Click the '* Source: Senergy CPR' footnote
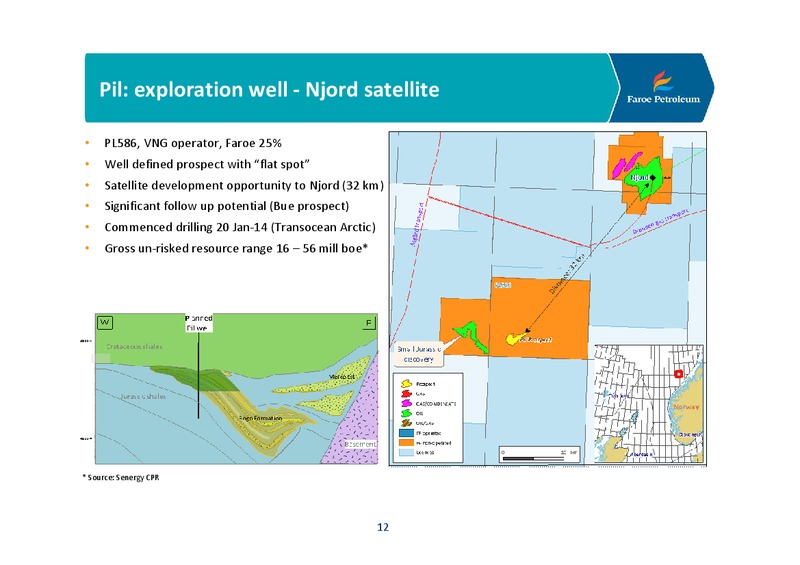 pos(121,477)
